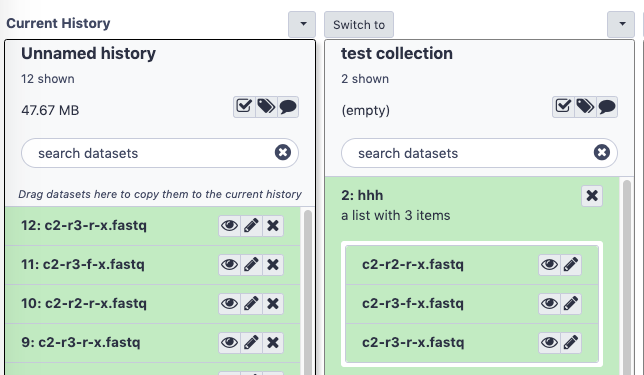644x375 pixels.
Task: View data of 10: c2-r2-r-x.fastq
Action: [229, 304]
